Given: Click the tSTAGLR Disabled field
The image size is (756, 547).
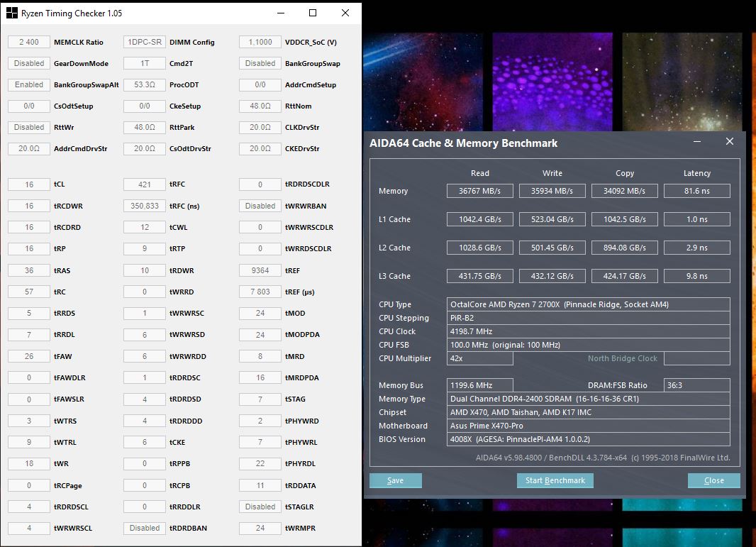Looking at the screenshot, I should click(x=260, y=507).
